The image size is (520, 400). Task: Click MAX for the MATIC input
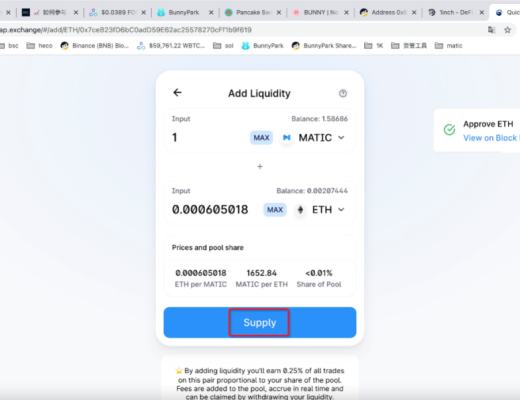tap(261, 137)
